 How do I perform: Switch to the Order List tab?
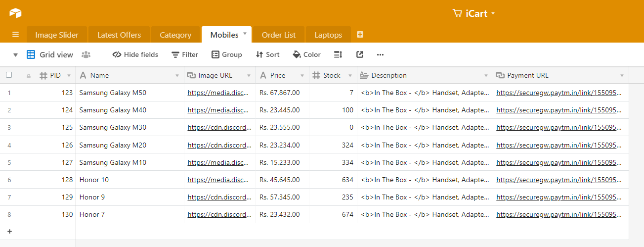click(279, 35)
